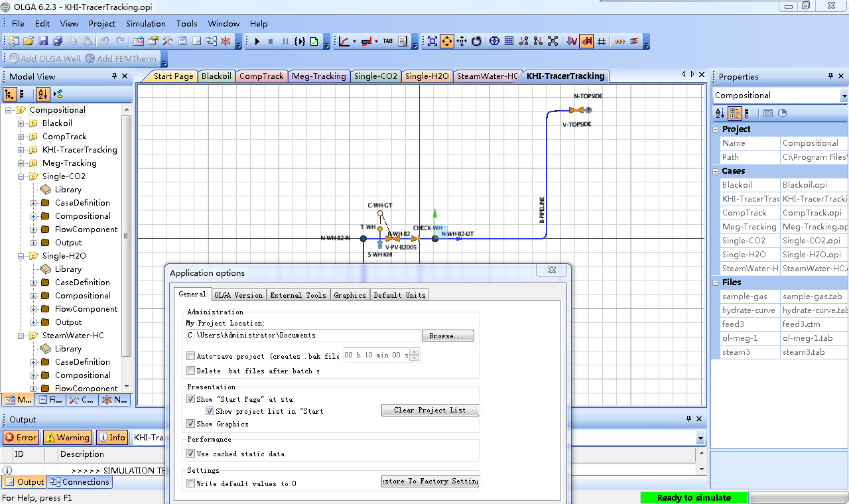The height and width of the screenshot is (504, 849).
Task: Click the auto-save interval spinner arrows
Action: pyautogui.click(x=415, y=355)
